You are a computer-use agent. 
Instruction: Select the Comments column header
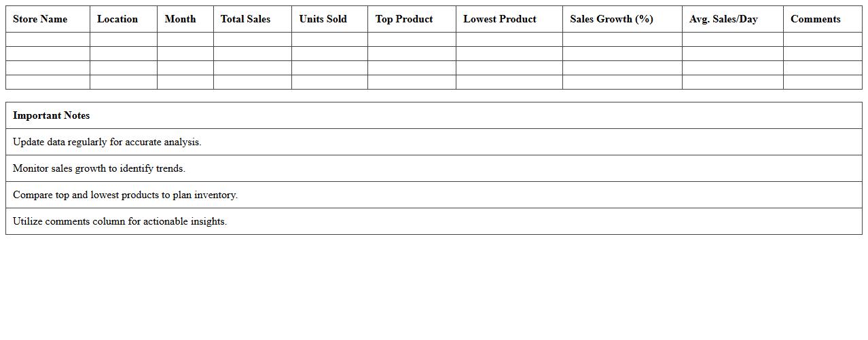pyautogui.click(x=815, y=19)
